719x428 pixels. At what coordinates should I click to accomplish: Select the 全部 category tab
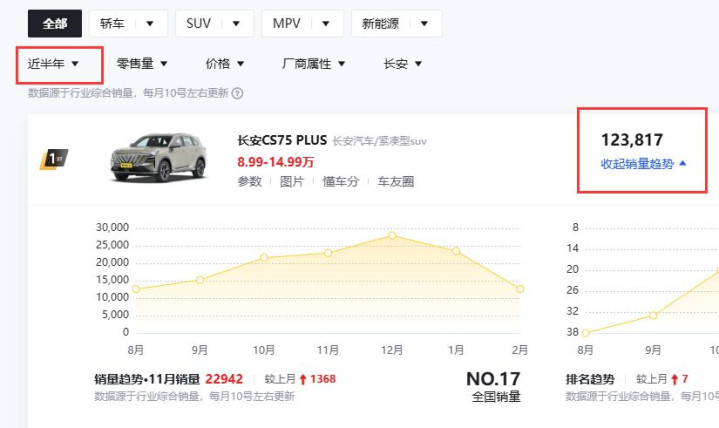pos(55,23)
